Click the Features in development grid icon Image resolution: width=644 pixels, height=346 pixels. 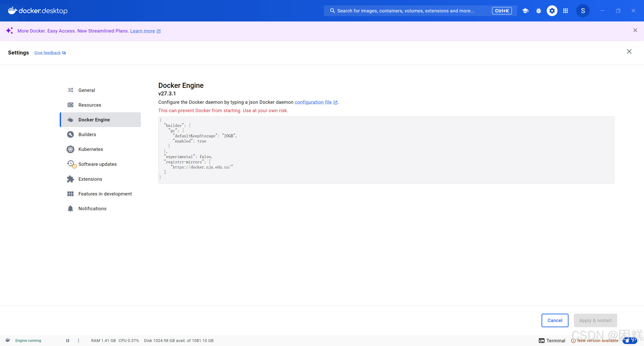pos(70,194)
